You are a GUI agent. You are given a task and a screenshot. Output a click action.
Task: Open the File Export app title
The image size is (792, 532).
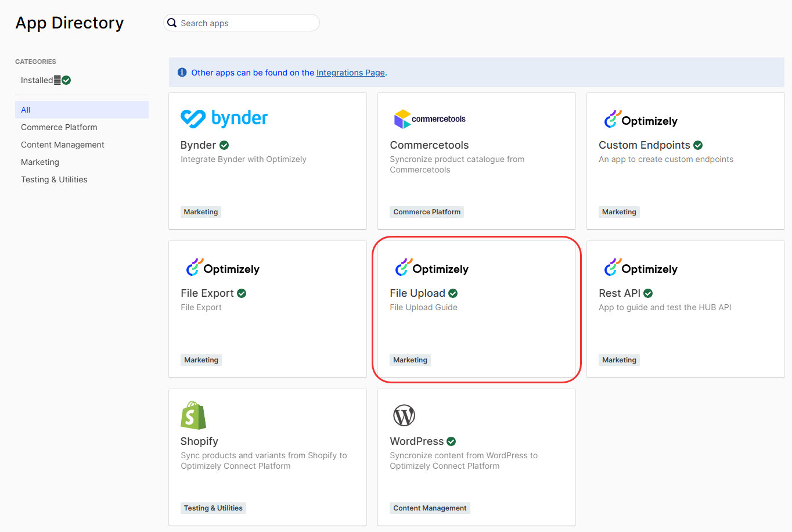click(207, 293)
